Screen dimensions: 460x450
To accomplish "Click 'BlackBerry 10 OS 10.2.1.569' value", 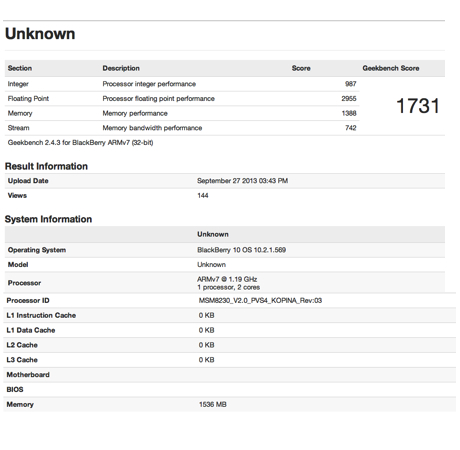I will pyautogui.click(x=241, y=250).
